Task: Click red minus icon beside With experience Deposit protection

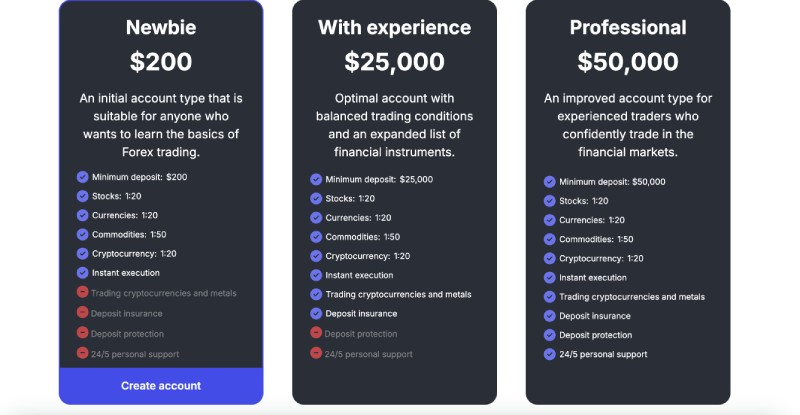Action: [x=316, y=332]
